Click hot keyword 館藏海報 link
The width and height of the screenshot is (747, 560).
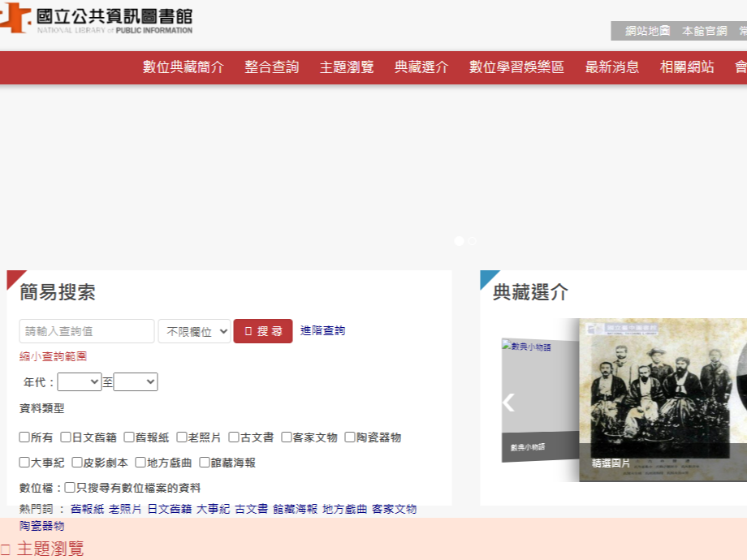296,509
